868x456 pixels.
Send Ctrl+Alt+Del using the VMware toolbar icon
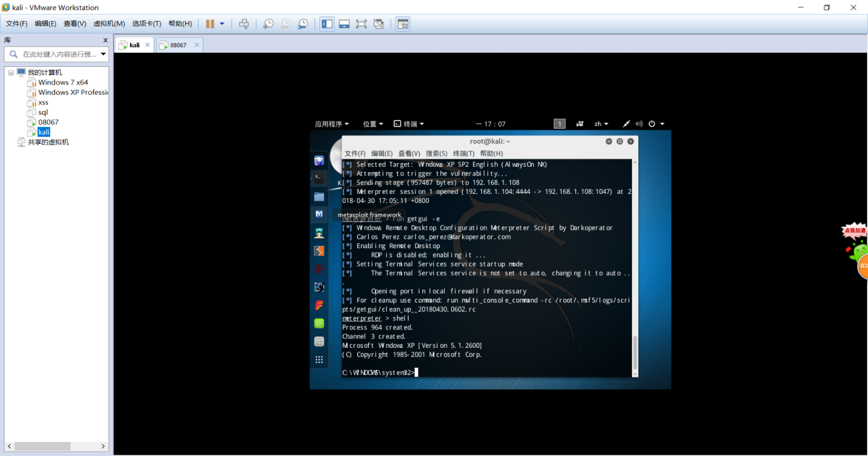tap(244, 24)
